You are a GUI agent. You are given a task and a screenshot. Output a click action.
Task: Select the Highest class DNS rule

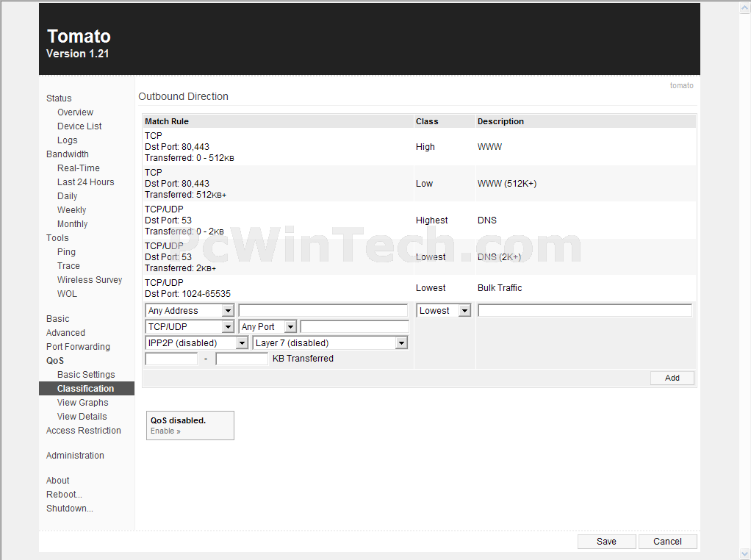click(x=420, y=220)
